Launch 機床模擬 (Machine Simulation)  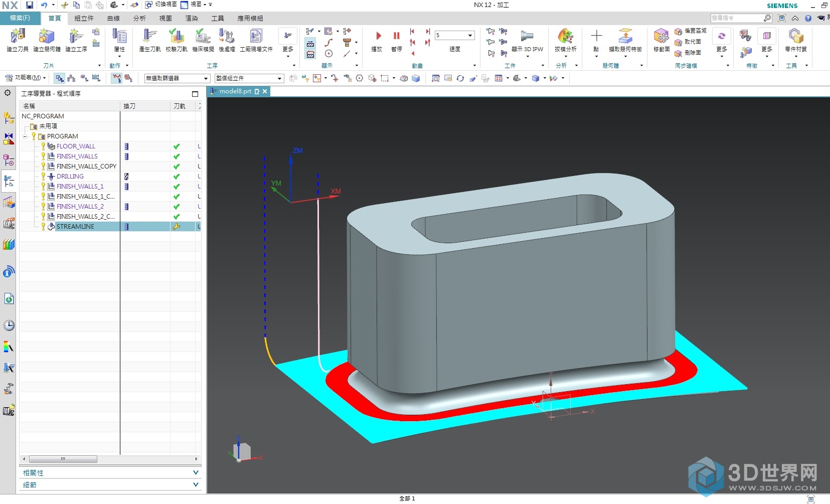pyautogui.click(x=203, y=37)
